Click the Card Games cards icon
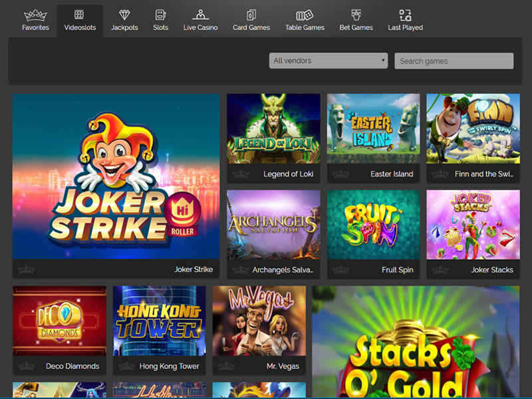The image size is (532, 399). tap(251, 15)
